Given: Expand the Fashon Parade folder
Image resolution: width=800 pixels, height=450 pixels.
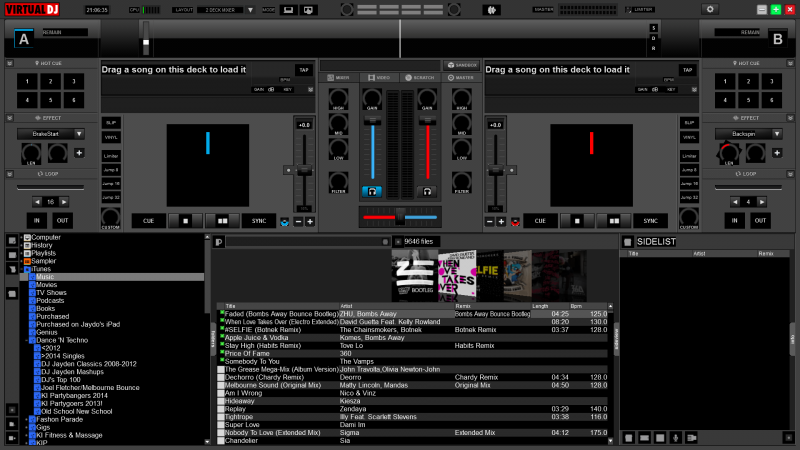Looking at the screenshot, I should [x=27, y=419].
